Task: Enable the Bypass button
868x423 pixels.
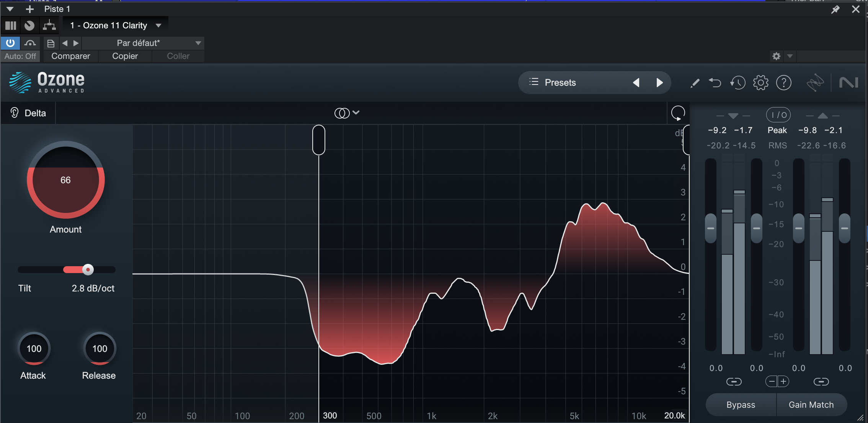Action: [x=741, y=405]
